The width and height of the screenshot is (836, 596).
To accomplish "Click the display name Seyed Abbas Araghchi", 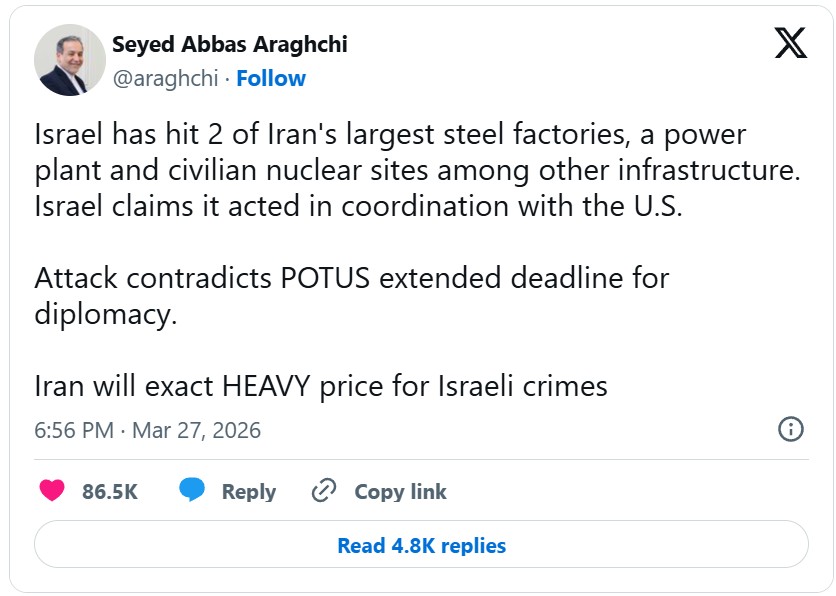I will click(x=230, y=45).
